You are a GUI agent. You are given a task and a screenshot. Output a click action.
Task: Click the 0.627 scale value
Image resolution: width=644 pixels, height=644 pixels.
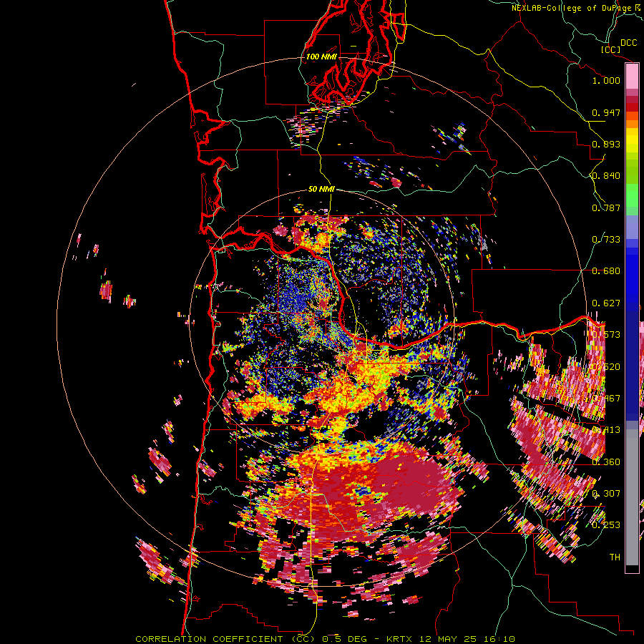click(606, 303)
